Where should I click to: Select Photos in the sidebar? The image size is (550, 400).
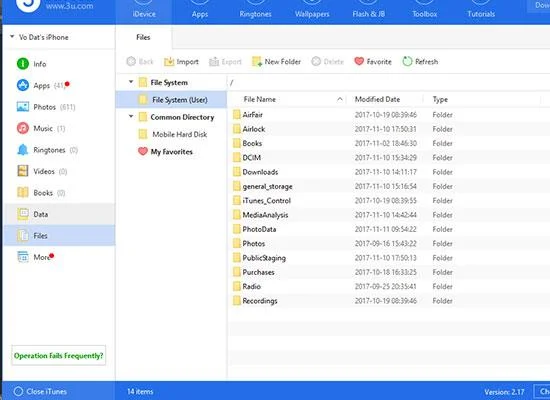pos(46,107)
